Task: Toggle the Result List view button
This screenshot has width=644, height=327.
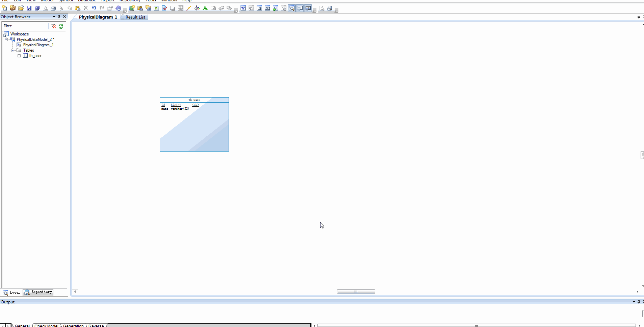Action: (308, 8)
